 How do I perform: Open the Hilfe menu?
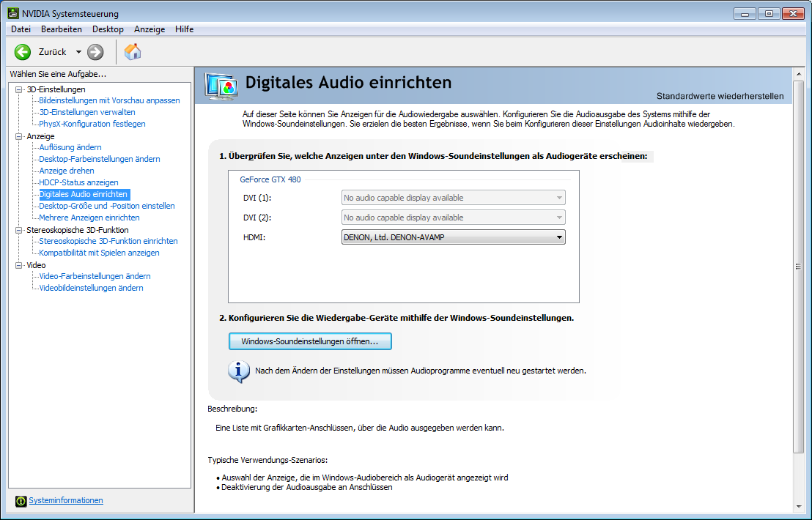(185, 29)
